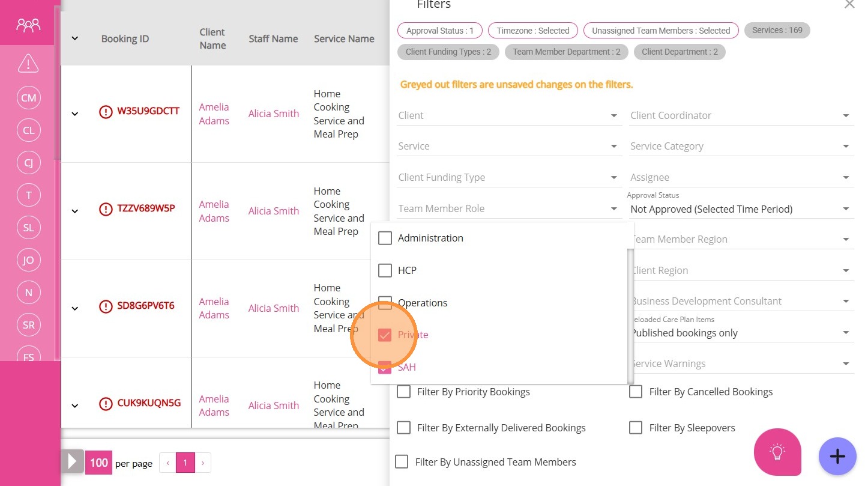Click the Approval Status : 1 filter chip

coord(439,31)
